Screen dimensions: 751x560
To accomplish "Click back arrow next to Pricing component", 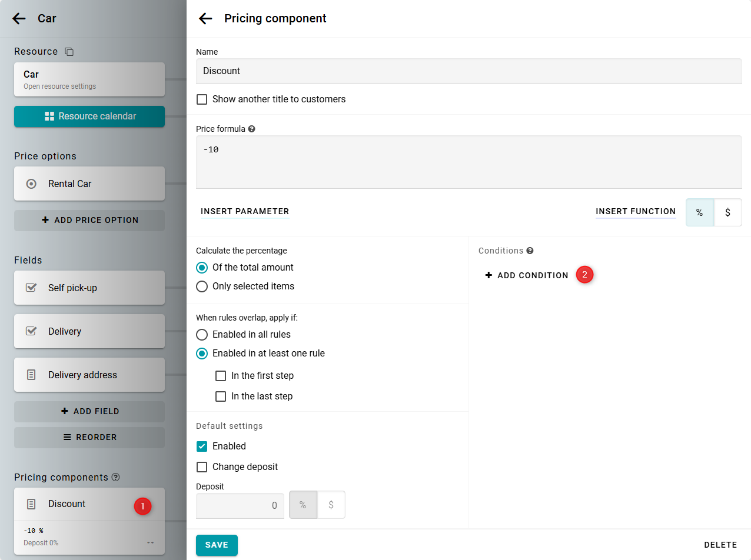I will [205, 19].
